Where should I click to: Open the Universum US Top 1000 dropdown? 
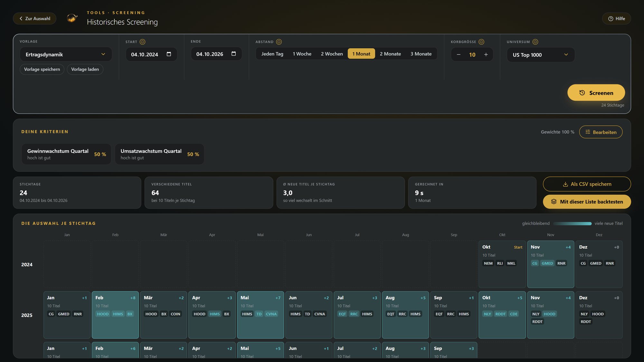coord(540,55)
